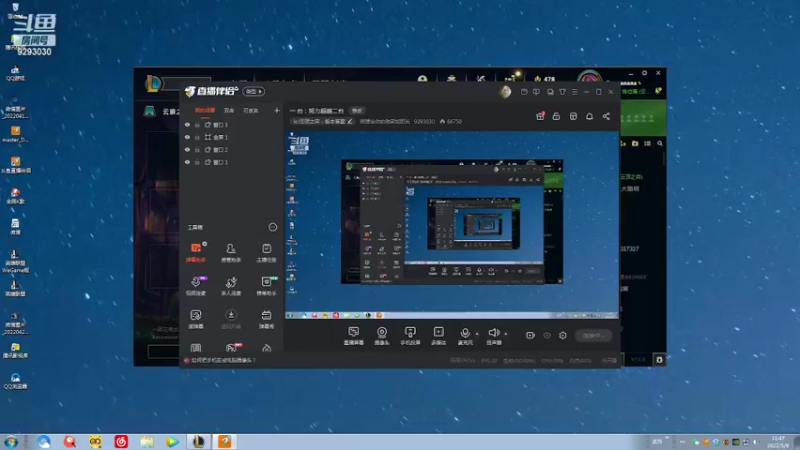Toggle the lock on 全屏1 source
The image size is (800, 450).
(197, 137)
